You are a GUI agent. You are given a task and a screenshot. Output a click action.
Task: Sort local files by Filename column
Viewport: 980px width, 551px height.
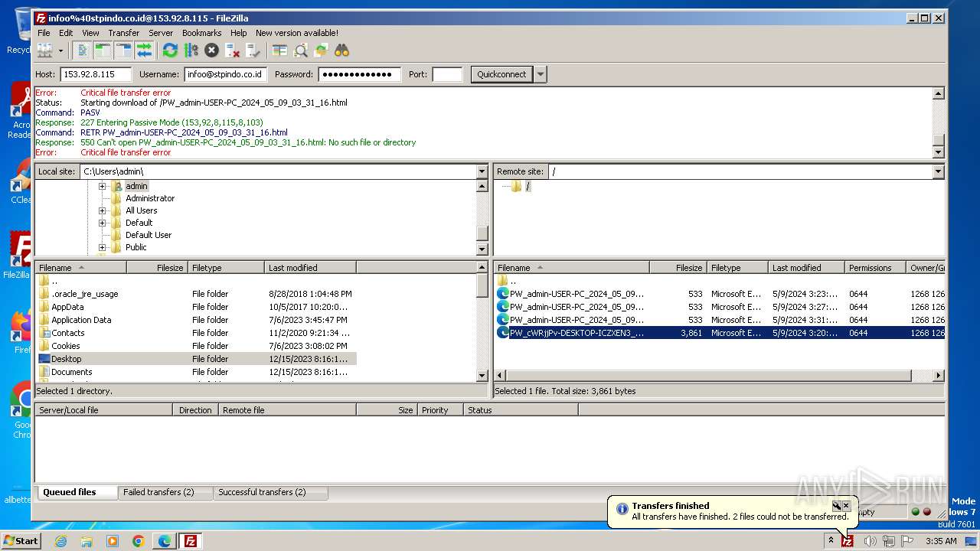click(80, 268)
